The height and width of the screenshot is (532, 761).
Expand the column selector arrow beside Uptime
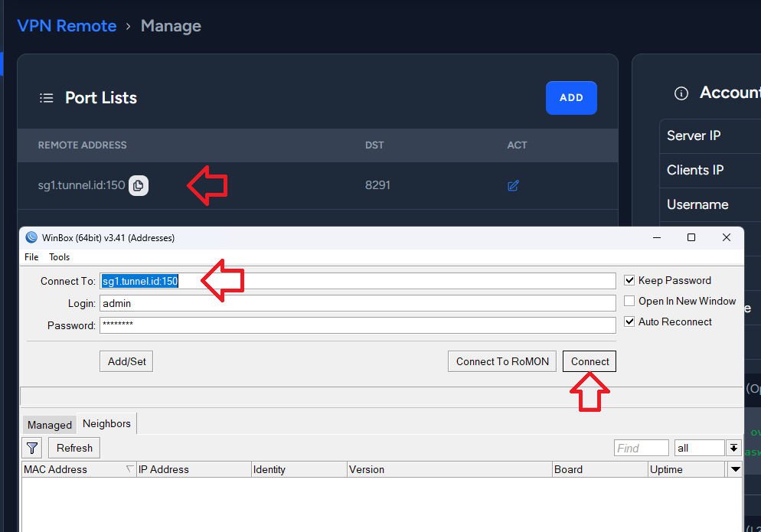(735, 469)
